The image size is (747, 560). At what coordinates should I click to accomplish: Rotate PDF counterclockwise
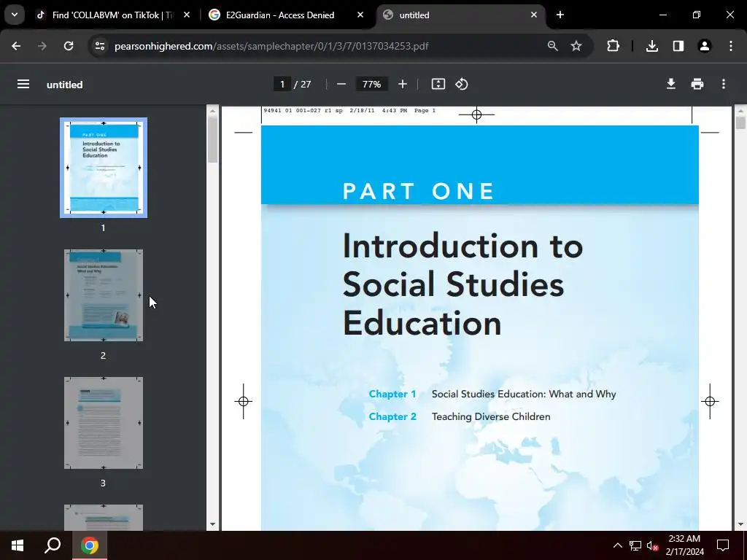[x=462, y=85]
